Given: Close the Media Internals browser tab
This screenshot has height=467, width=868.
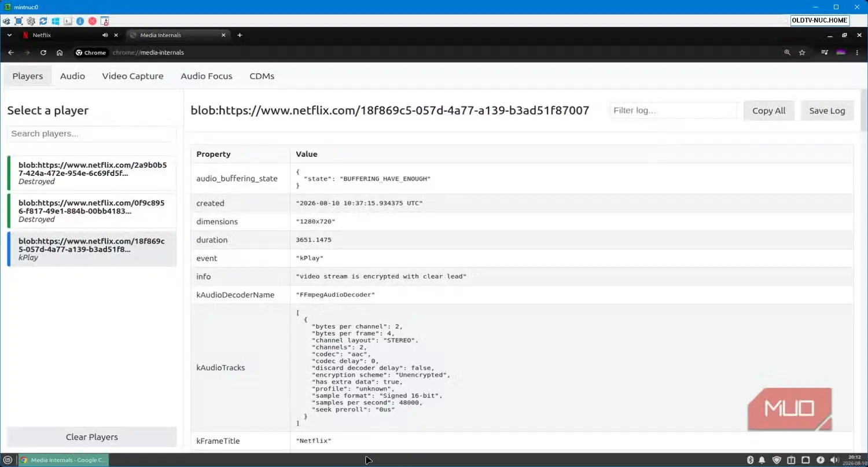Looking at the screenshot, I should pos(224,35).
